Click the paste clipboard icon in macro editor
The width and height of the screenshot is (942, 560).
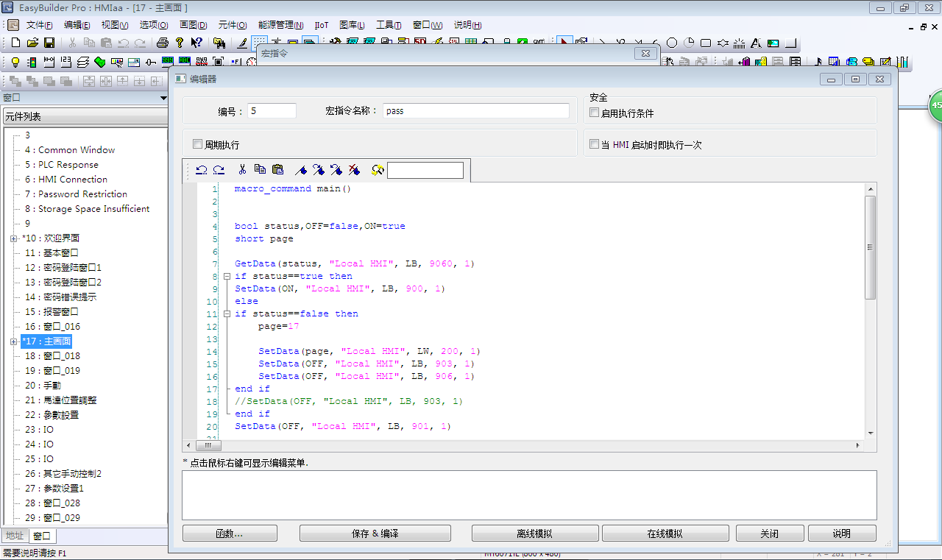point(277,170)
